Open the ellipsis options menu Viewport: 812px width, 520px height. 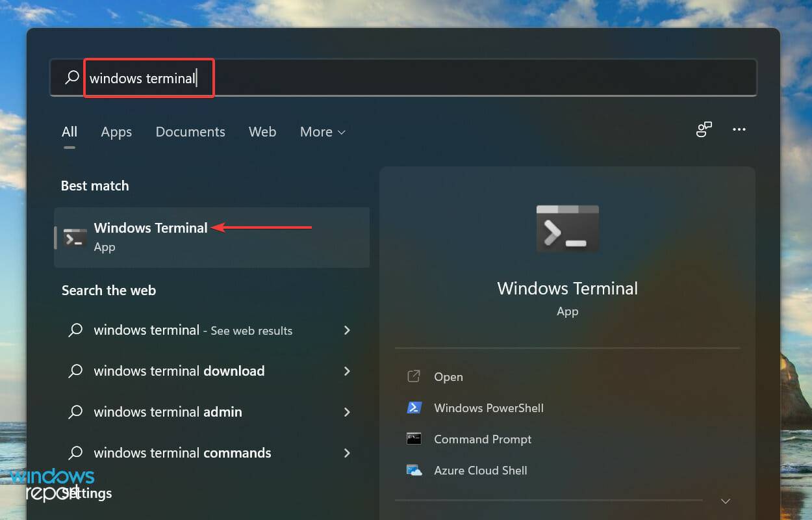(739, 129)
